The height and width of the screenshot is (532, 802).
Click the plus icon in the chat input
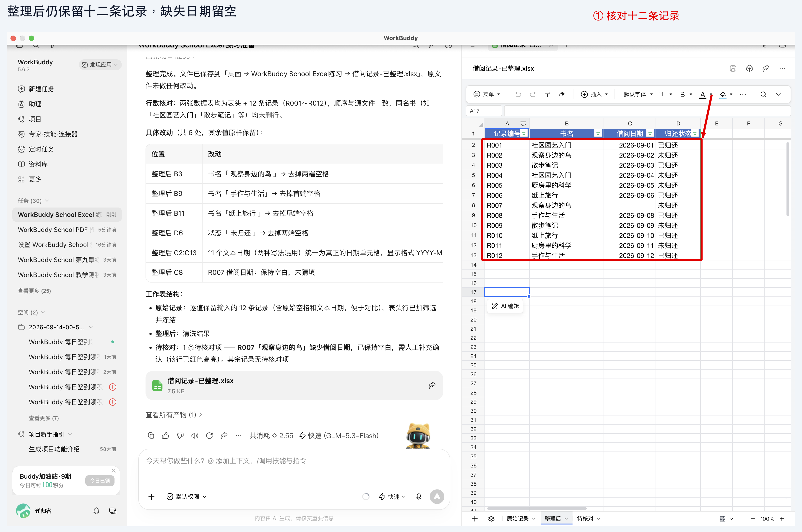[x=152, y=497]
